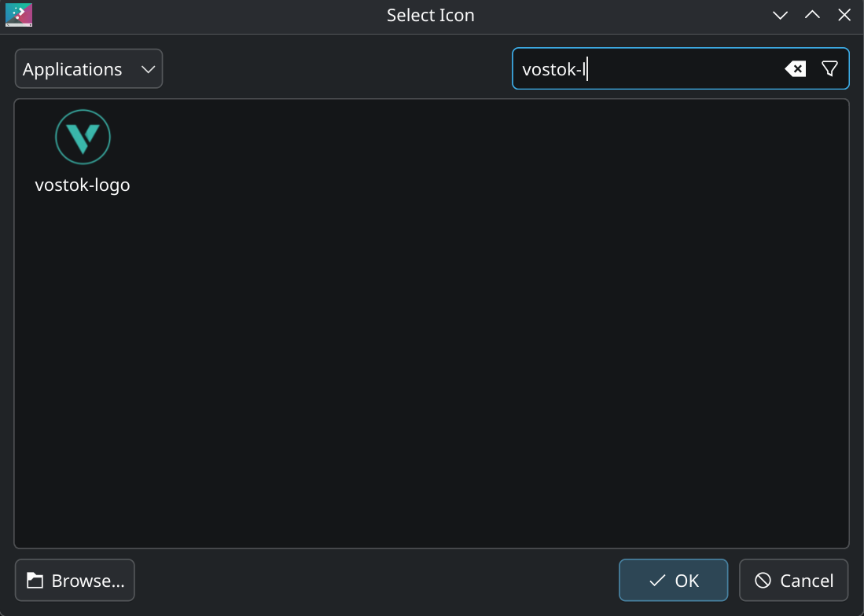The image size is (864, 616).
Task: Click the "Select Icon" window title
Action: point(431,15)
